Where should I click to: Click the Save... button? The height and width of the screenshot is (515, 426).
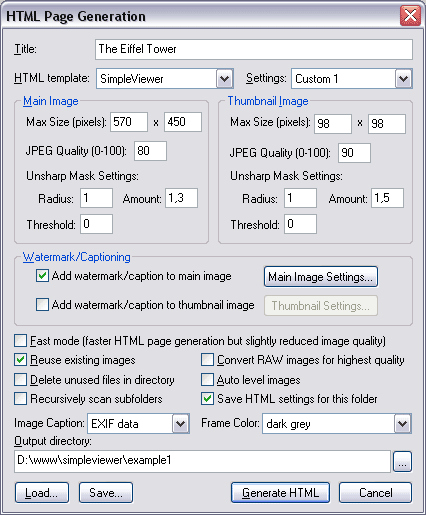coord(106,493)
